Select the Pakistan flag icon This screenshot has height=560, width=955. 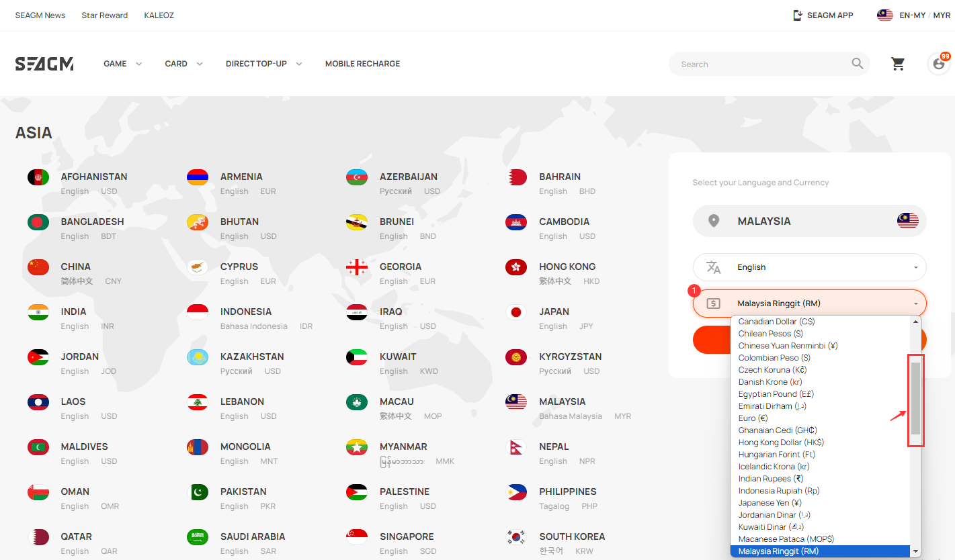point(198,492)
